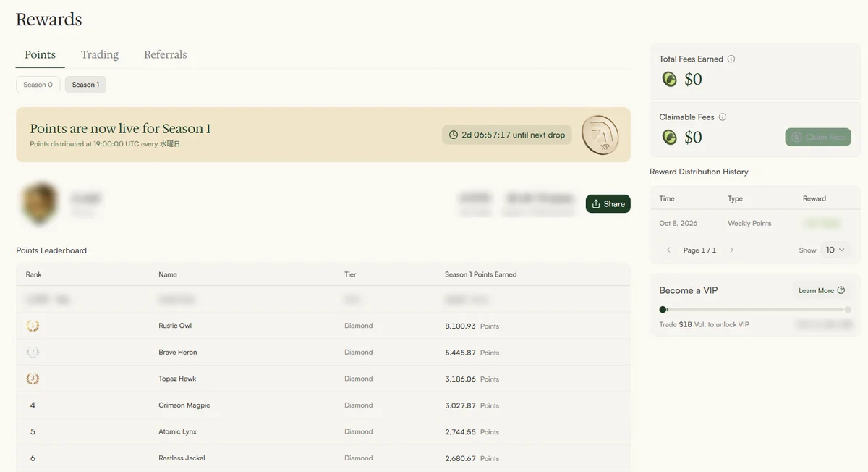Screen dimensions: 868x472
Task: Click the Atomic Lynx name
Action: (x=178, y=431)
